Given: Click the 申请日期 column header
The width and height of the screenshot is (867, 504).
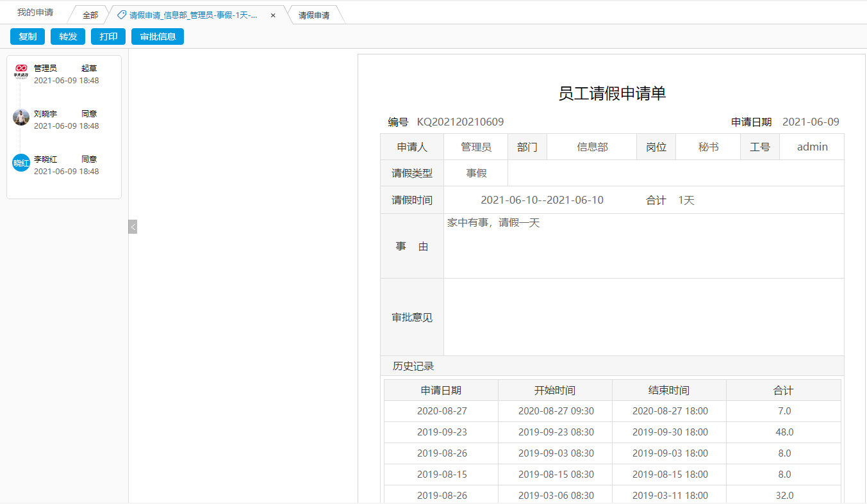Looking at the screenshot, I should click(x=441, y=390).
